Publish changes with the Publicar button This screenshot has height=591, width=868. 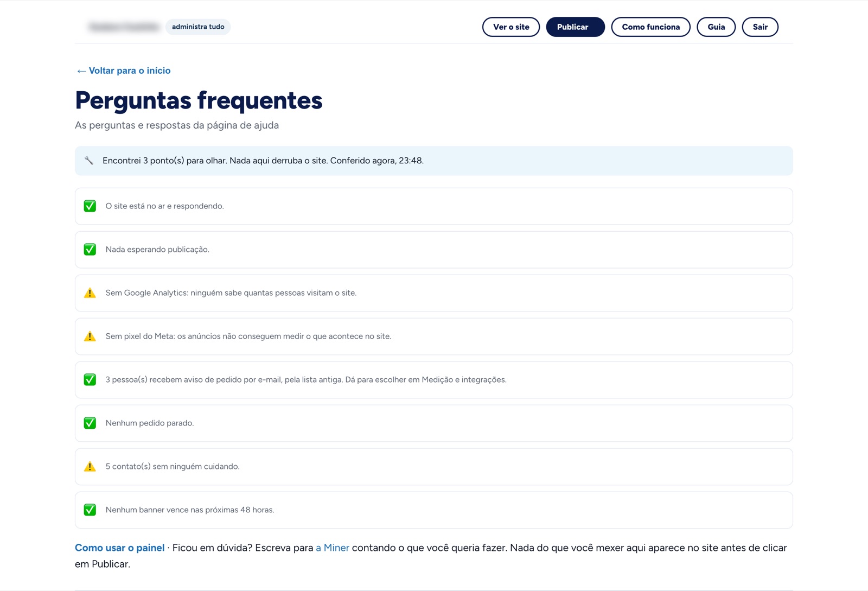(x=575, y=27)
